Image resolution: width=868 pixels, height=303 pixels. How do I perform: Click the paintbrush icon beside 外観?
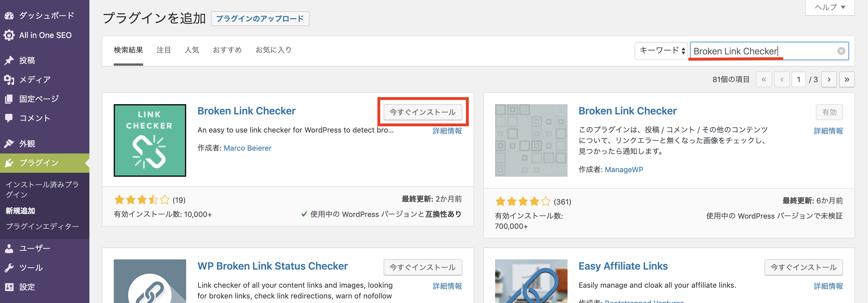pyautogui.click(x=9, y=144)
